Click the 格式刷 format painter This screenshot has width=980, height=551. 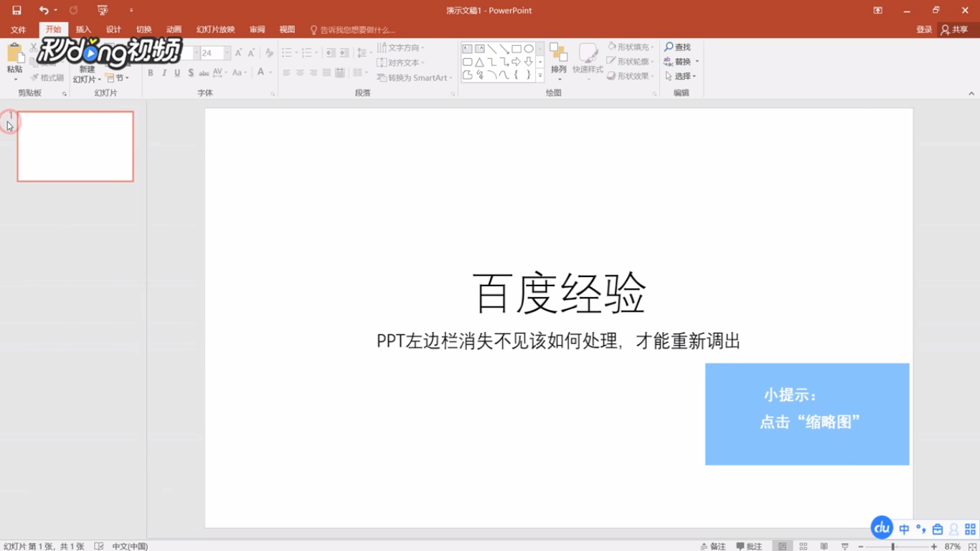[47, 77]
